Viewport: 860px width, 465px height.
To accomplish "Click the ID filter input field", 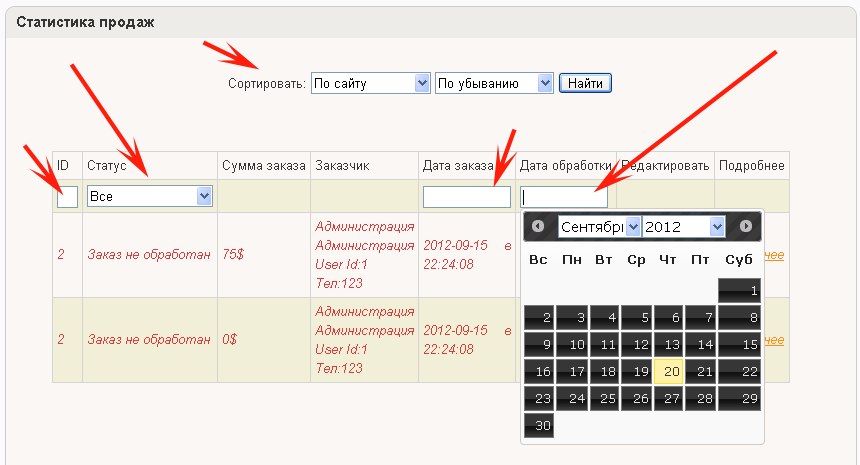I will pyautogui.click(x=67, y=197).
